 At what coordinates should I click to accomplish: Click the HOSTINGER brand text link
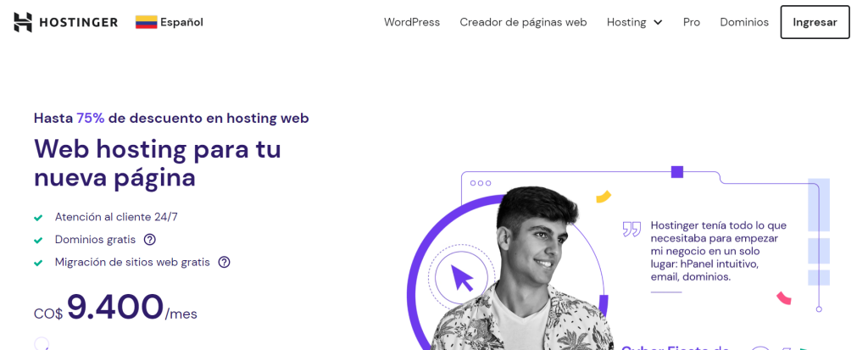[x=78, y=22]
